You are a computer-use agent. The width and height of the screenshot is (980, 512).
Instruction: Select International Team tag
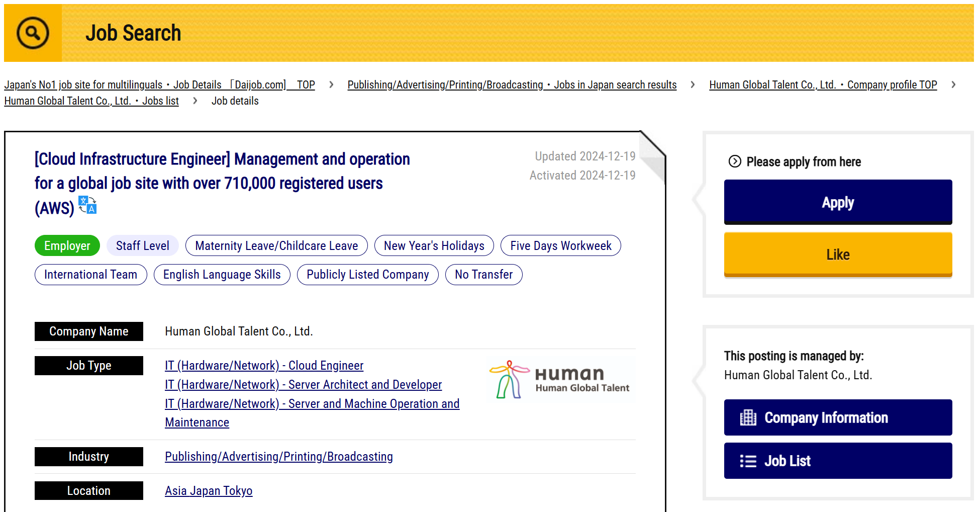click(x=91, y=275)
